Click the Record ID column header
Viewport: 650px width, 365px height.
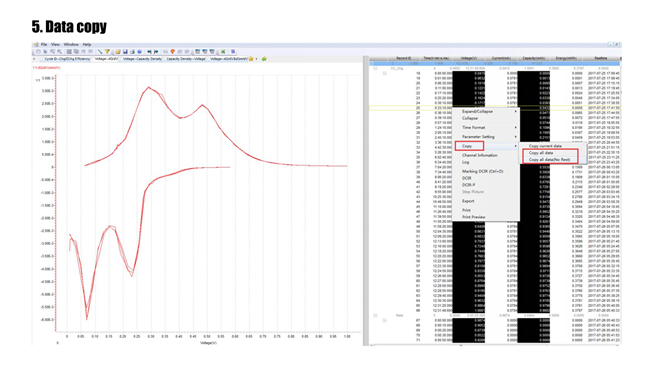403,58
